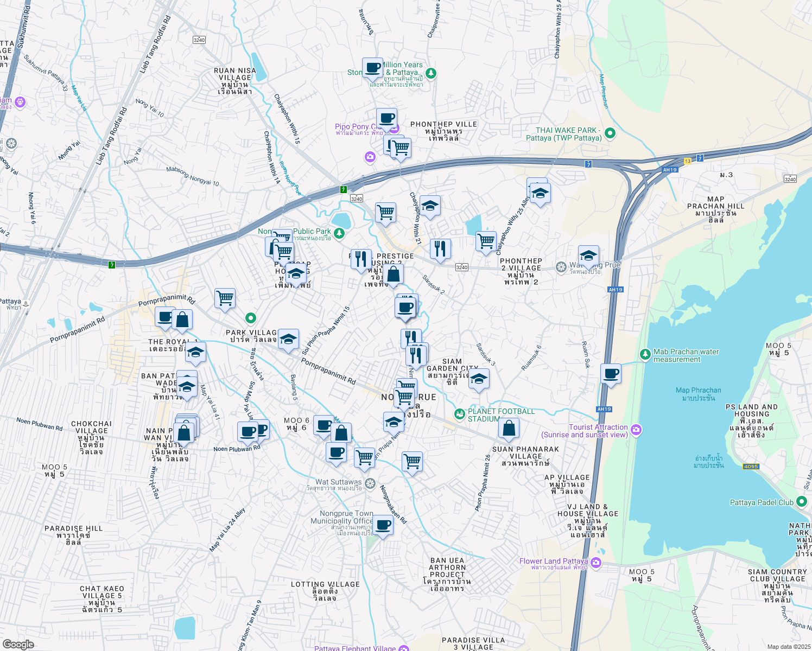Select shopping bag marker above The Royal

(x=182, y=321)
